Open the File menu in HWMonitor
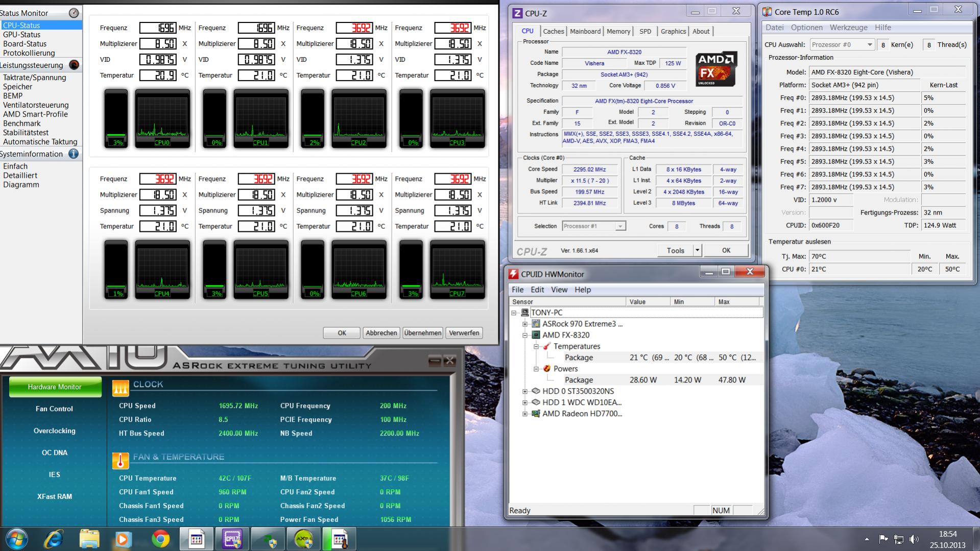 tap(518, 290)
